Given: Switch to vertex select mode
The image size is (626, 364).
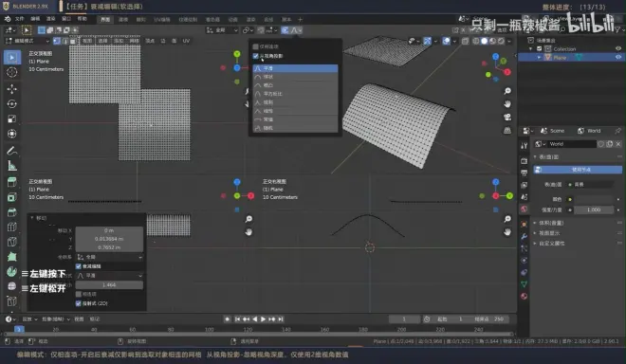Looking at the screenshot, I should (57, 41).
